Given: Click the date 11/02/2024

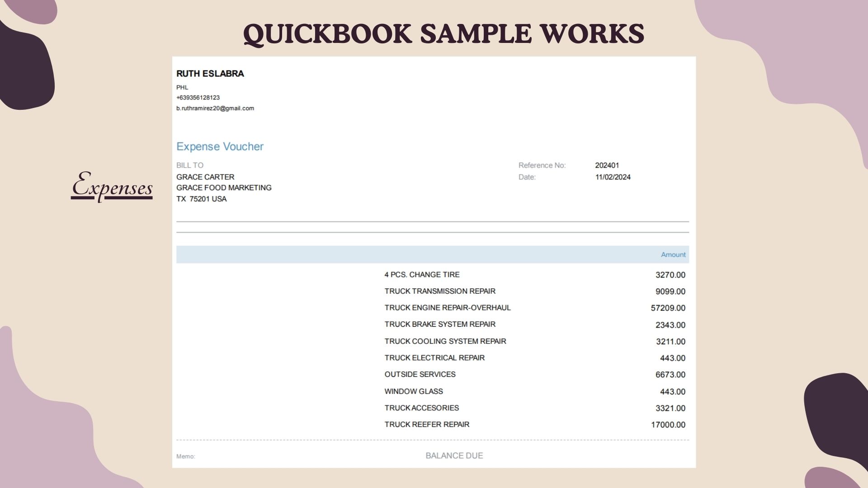Looking at the screenshot, I should [613, 177].
